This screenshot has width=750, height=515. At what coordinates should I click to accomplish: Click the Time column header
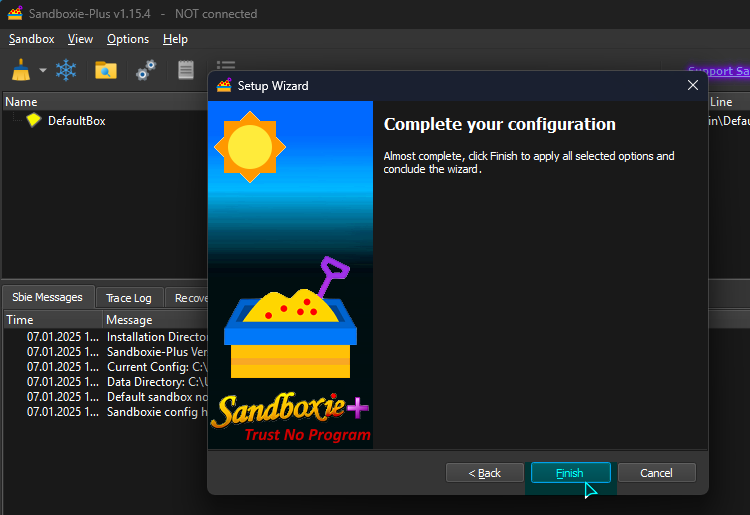click(x=53, y=320)
